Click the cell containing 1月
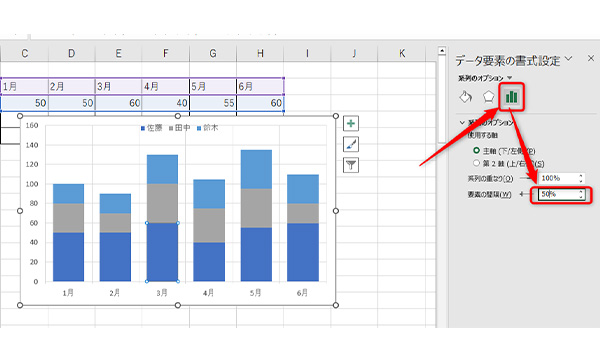Image resolution: width=600 pixels, height=360 pixels. (x=25, y=86)
